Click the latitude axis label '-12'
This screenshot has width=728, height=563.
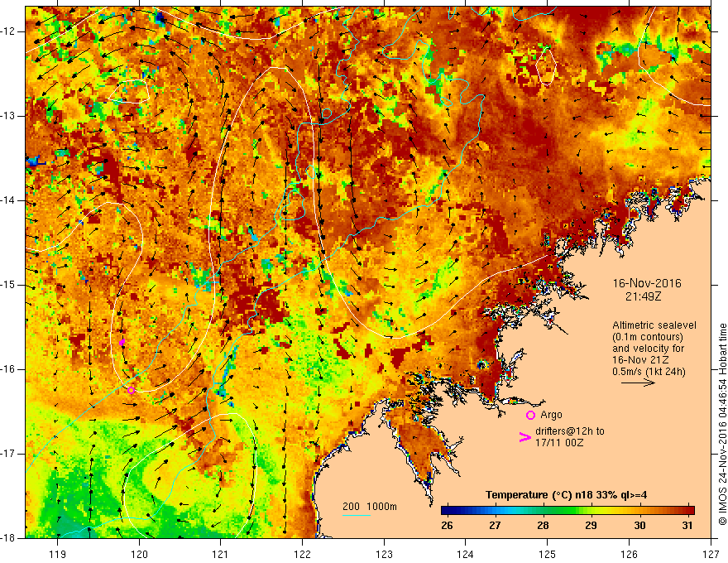point(9,31)
